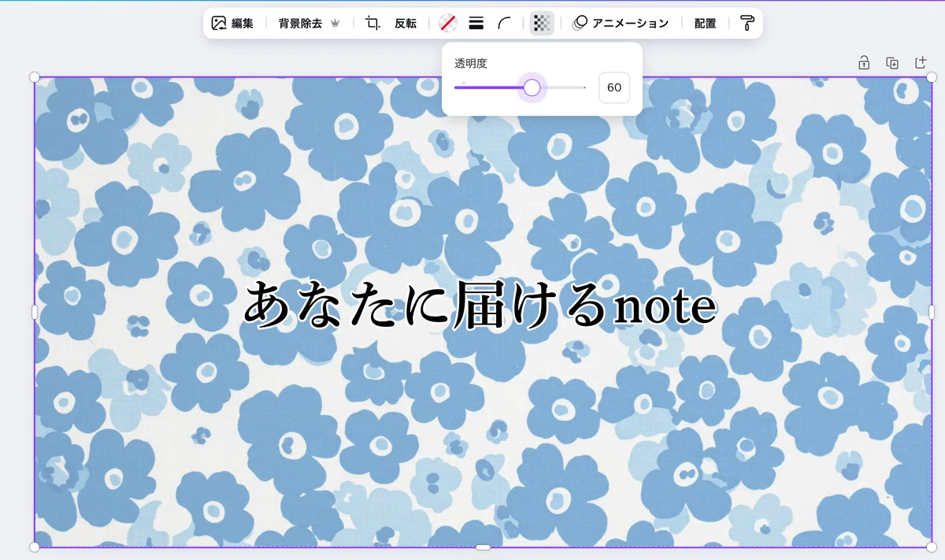
Task: Open the border color icon
Action: 447,24
